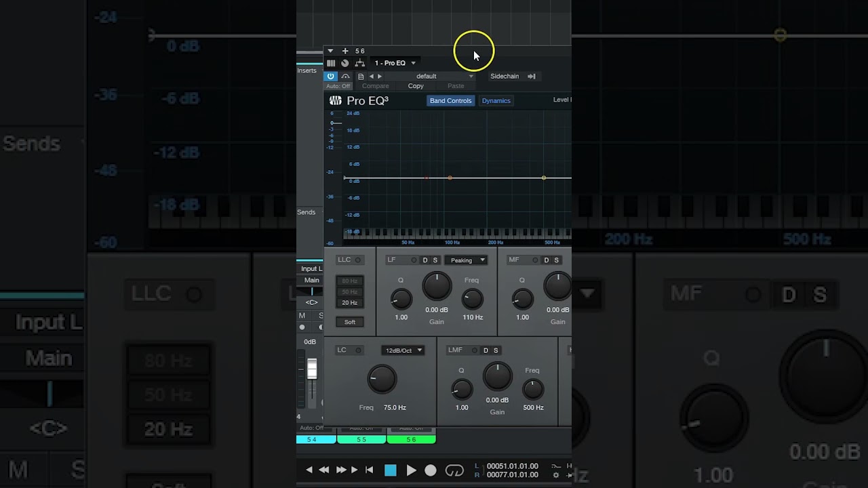Click the PreSonus logo in Pro EQ

pos(336,100)
